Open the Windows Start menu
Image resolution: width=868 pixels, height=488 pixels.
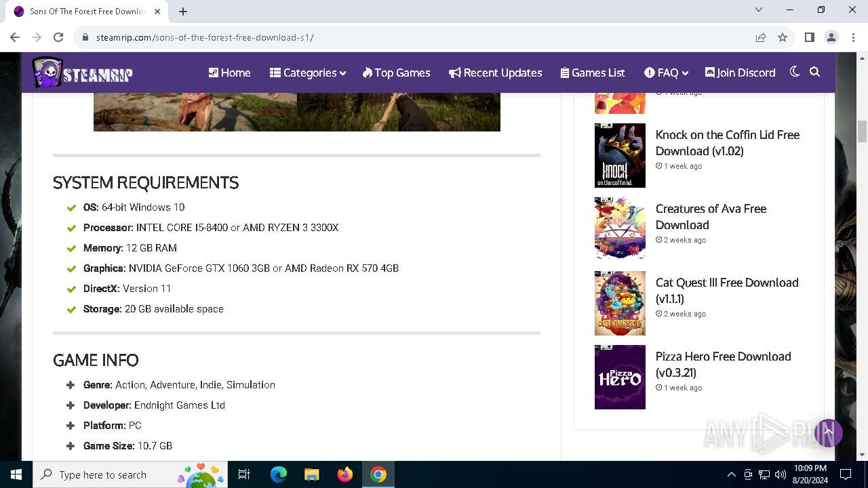click(16, 474)
